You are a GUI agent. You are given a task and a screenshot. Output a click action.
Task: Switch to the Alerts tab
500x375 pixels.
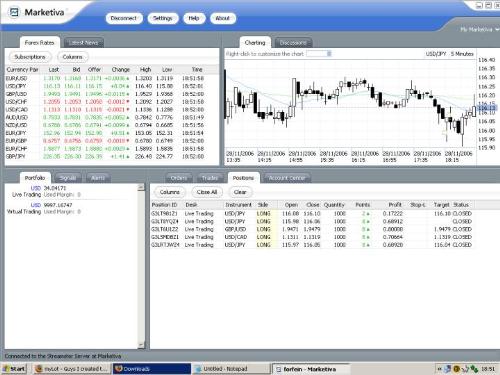(x=98, y=178)
